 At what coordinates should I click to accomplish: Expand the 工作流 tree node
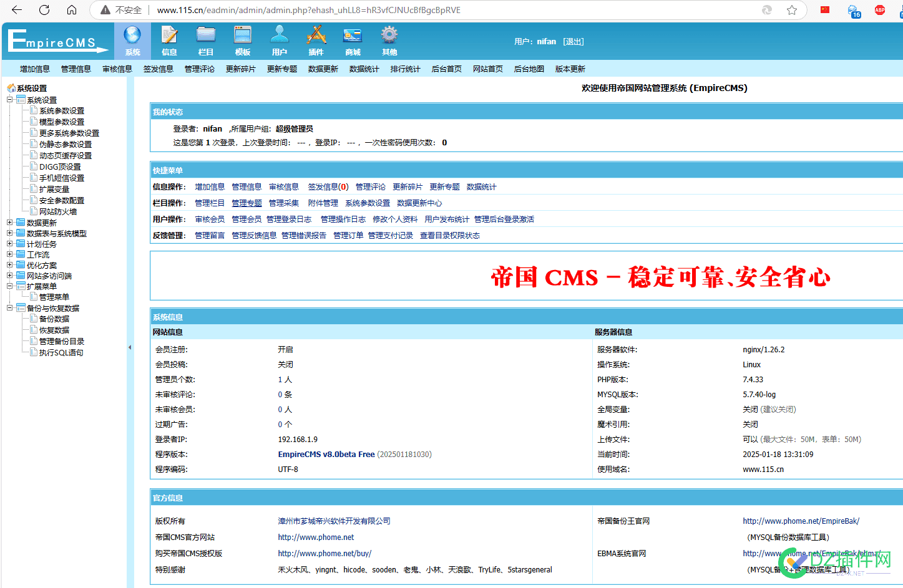[10, 254]
